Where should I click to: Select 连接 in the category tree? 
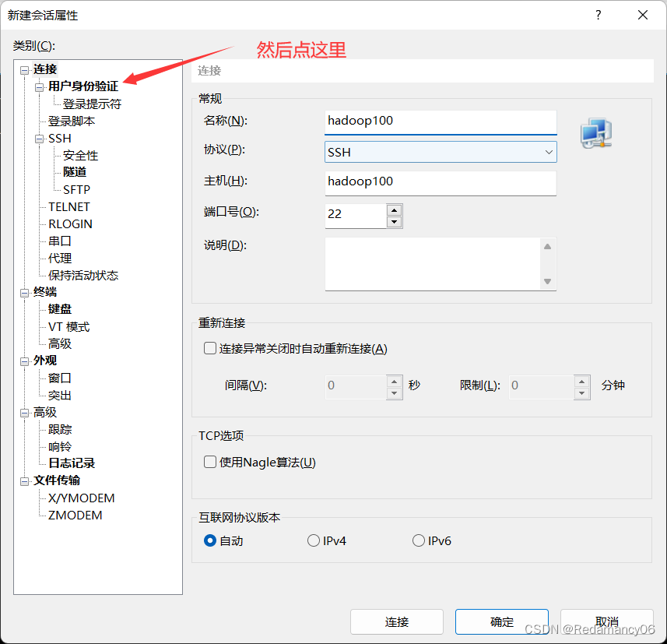pyautogui.click(x=45, y=69)
